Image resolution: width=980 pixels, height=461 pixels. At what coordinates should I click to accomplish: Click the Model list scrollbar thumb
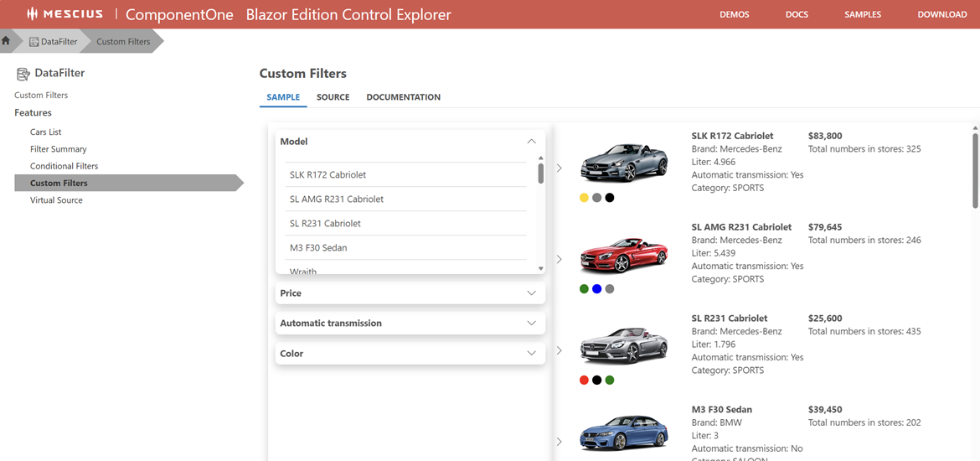click(540, 173)
